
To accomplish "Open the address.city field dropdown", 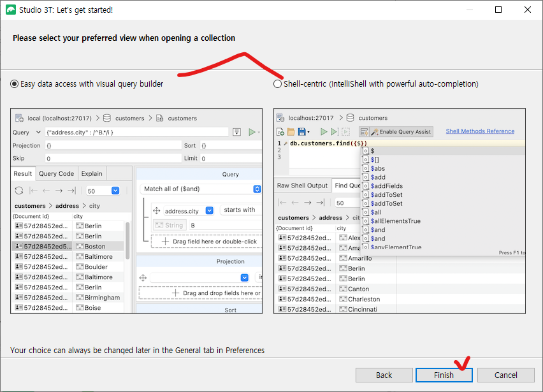I will click(x=210, y=210).
